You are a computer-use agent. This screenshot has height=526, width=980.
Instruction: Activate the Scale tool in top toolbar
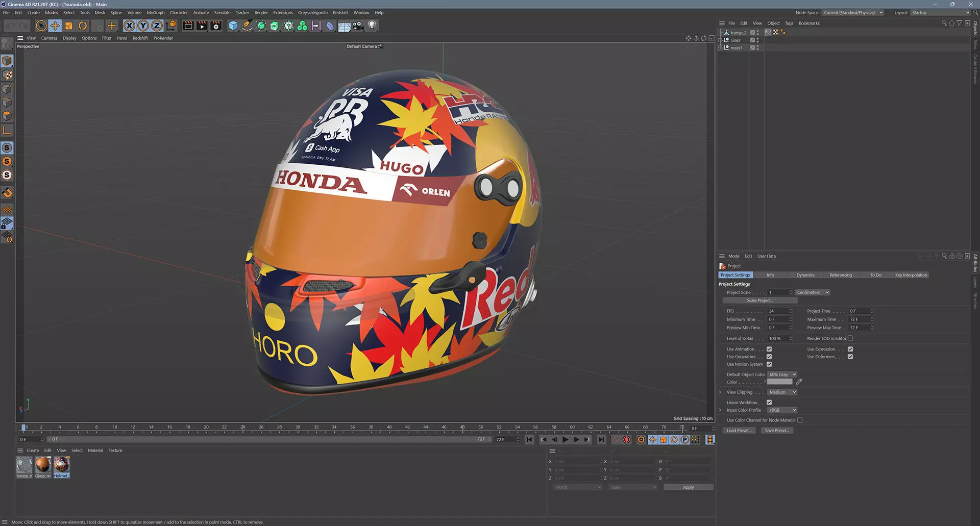(69, 26)
